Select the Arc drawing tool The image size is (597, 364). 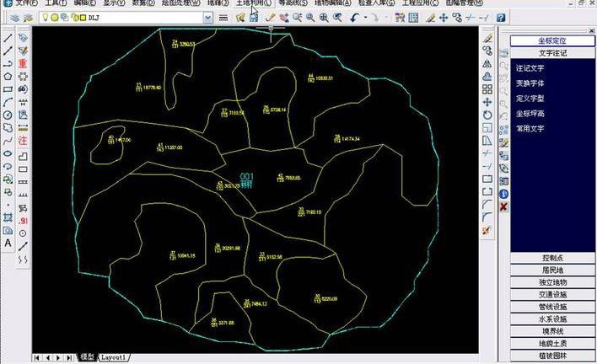[8, 102]
